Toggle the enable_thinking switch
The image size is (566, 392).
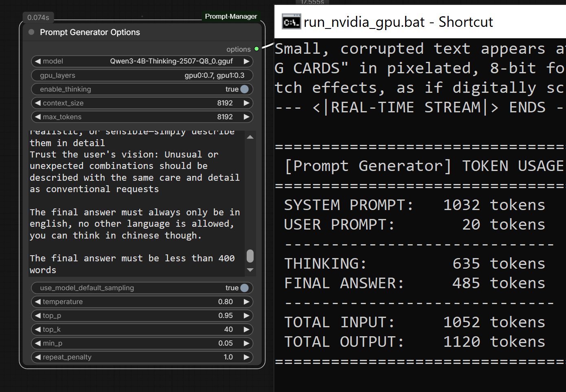pos(244,89)
